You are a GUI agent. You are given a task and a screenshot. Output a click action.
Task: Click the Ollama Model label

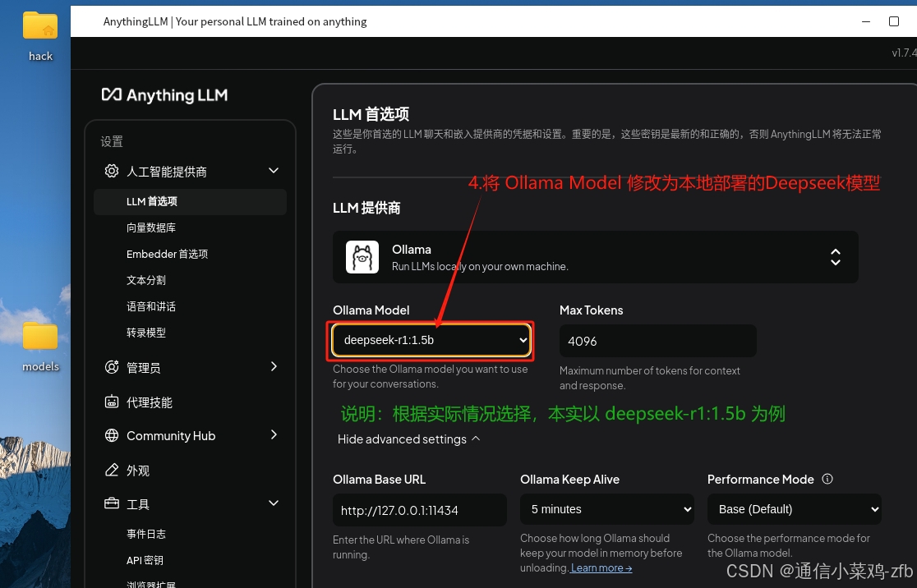coord(371,310)
